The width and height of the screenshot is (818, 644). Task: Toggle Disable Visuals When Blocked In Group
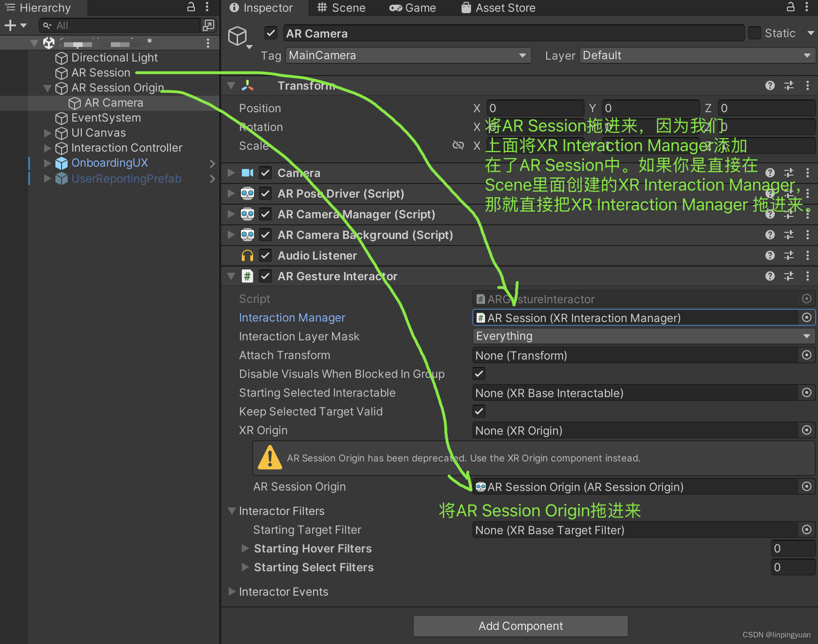coord(479,374)
